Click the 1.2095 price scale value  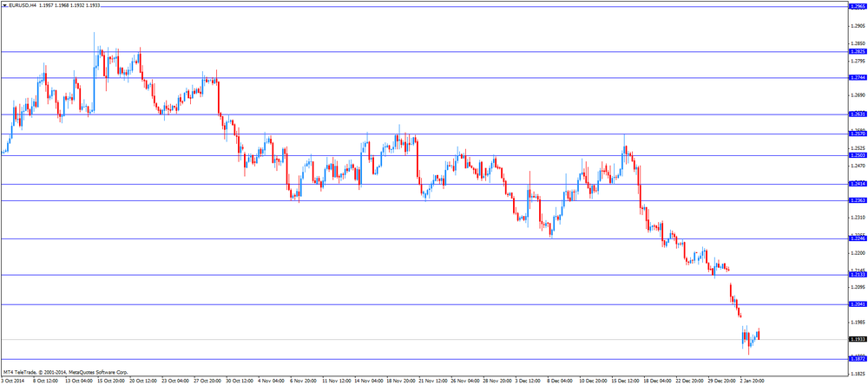pos(858,287)
